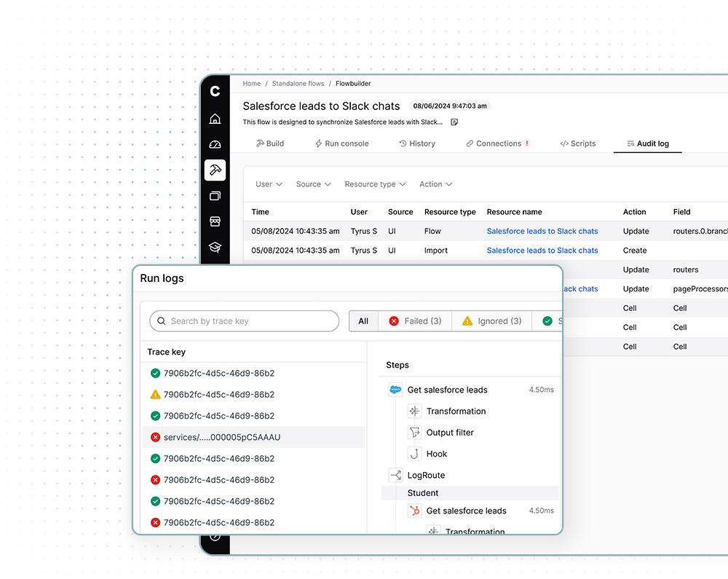Viewport: 728px width, 579px height.
Task: Select the hammer tools icon in sidebar
Action: pos(215,170)
